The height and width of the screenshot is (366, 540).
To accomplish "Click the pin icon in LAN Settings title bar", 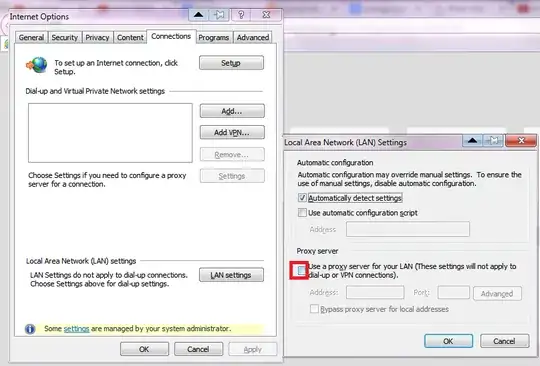I will pyautogui.click(x=494, y=140).
